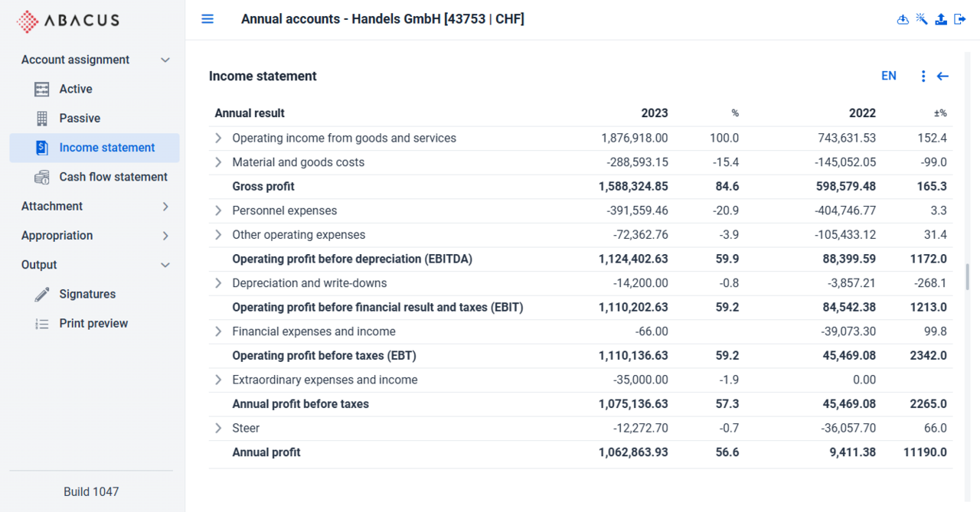
Task: Switch language via EN button
Action: tap(889, 77)
